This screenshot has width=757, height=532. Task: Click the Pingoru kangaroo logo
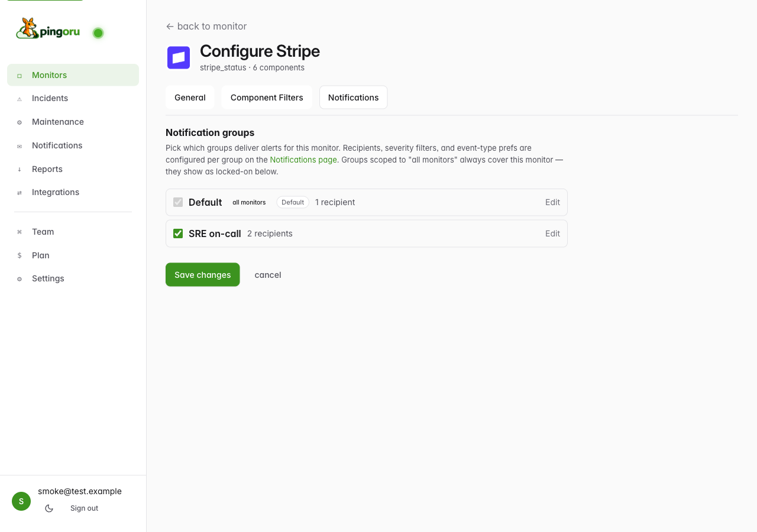tap(47, 28)
